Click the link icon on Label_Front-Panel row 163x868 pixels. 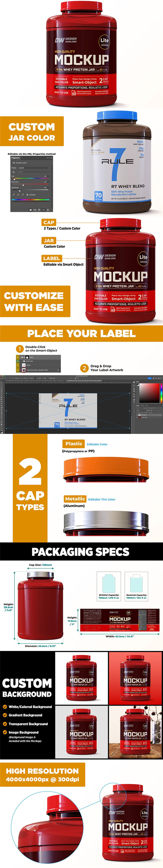[58, 370]
